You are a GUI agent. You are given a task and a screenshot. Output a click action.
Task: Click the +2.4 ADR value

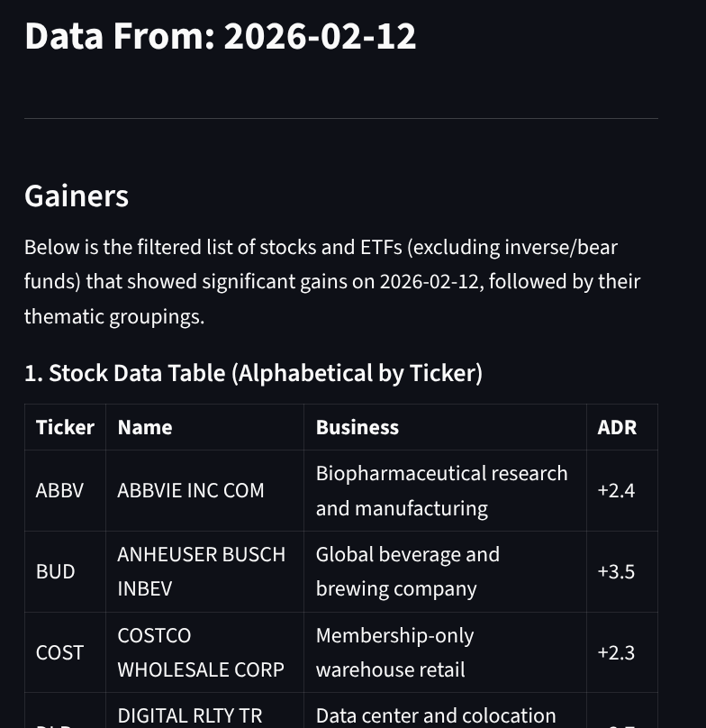point(616,490)
